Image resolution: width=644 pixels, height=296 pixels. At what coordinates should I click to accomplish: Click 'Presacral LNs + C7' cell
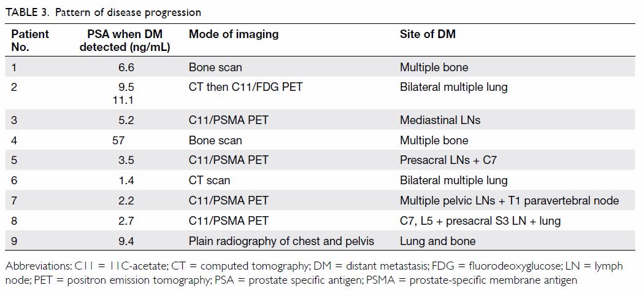pyautogui.click(x=448, y=160)
